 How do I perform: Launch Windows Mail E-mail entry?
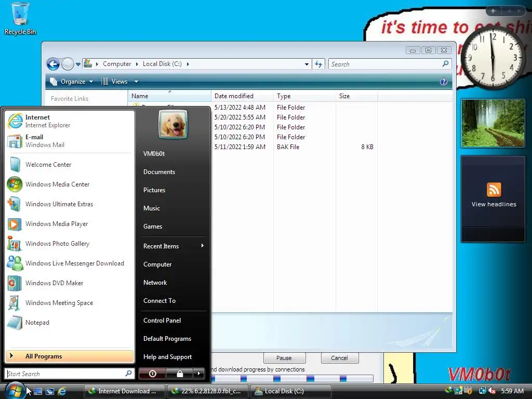(x=70, y=141)
